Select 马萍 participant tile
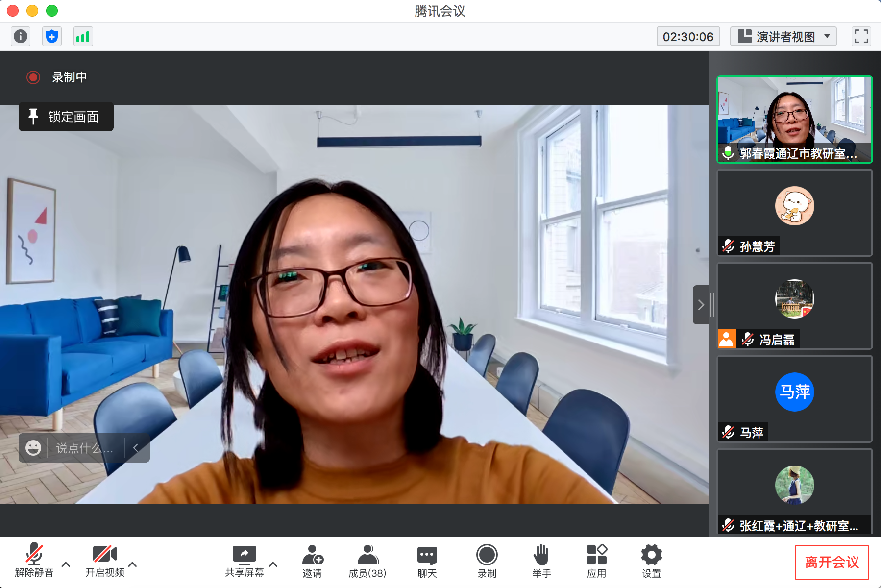Screen dimensions: 881x588 (x=794, y=399)
